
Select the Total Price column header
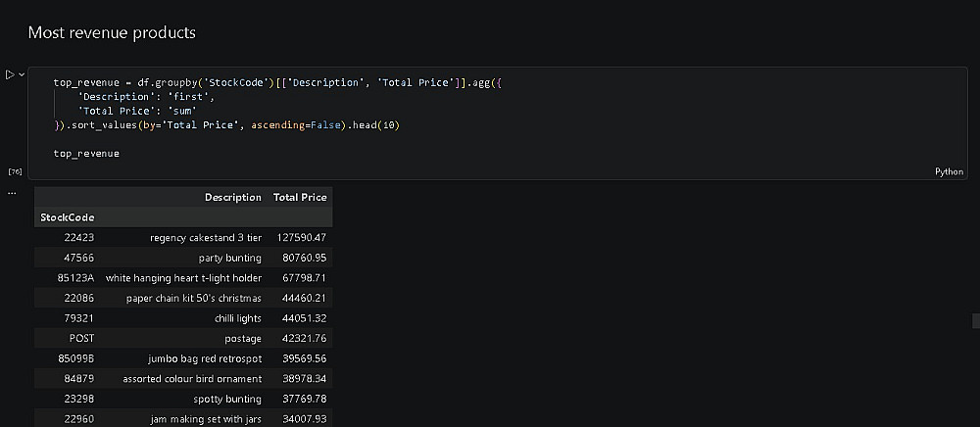click(299, 197)
